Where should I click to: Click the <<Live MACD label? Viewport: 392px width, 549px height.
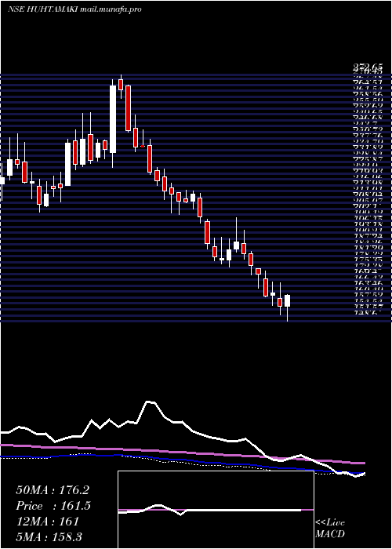tap(330, 528)
